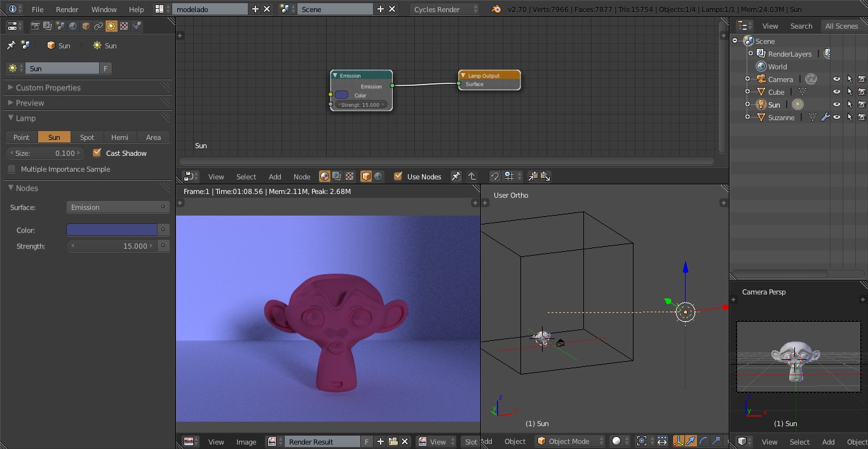Open the Lamp data properties tab
Image resolution: width=868 pixels, height=449 pixels.
coord(111,26)
